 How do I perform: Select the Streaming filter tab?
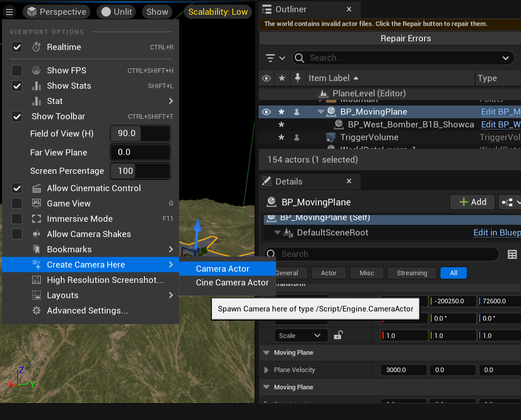tap(412, 273)
